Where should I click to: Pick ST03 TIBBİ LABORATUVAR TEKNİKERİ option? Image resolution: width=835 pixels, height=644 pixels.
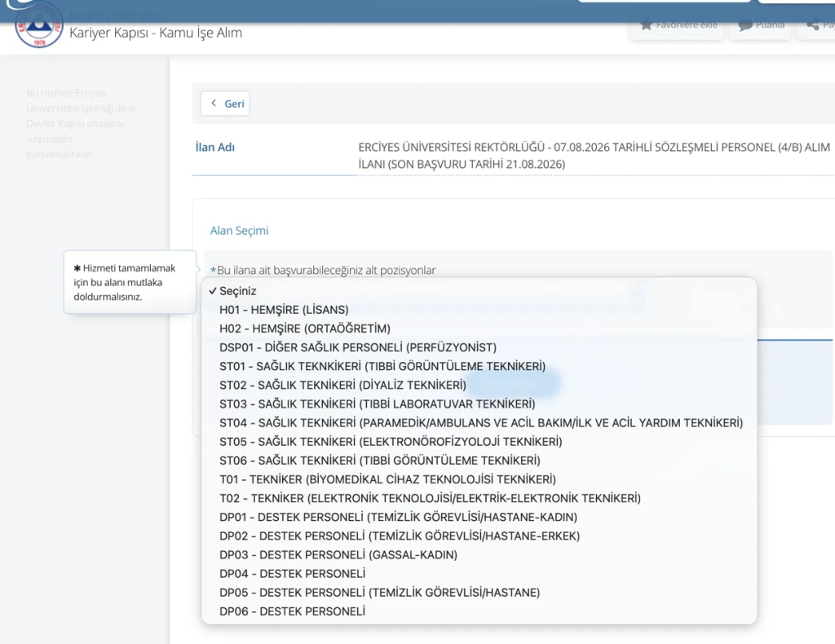coord(479,404)
